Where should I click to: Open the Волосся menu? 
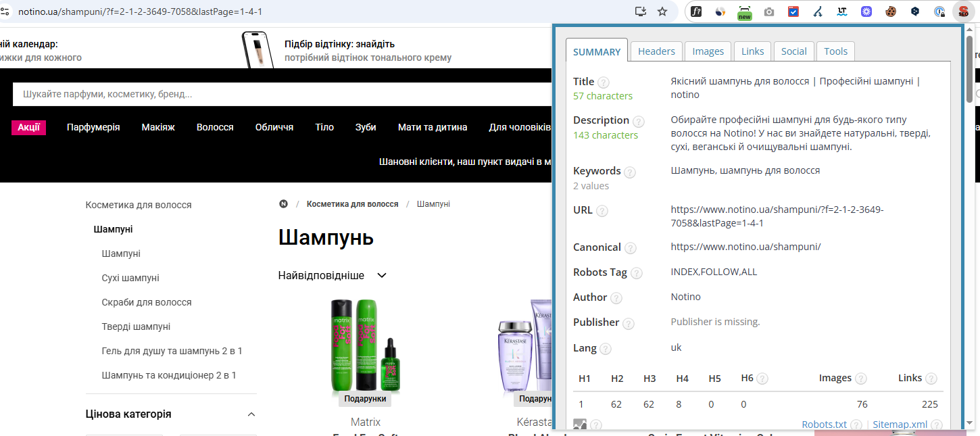pyautogui.click(x=215, y=127)
